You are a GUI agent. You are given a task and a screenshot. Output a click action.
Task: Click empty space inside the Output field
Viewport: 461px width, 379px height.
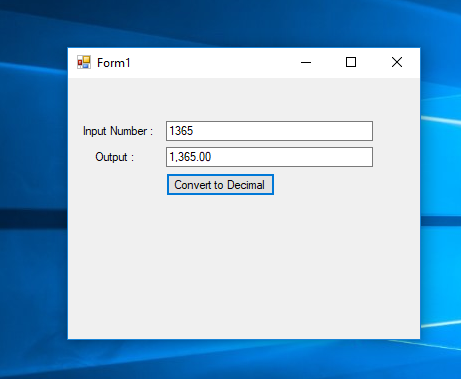(x=293, y=157)
